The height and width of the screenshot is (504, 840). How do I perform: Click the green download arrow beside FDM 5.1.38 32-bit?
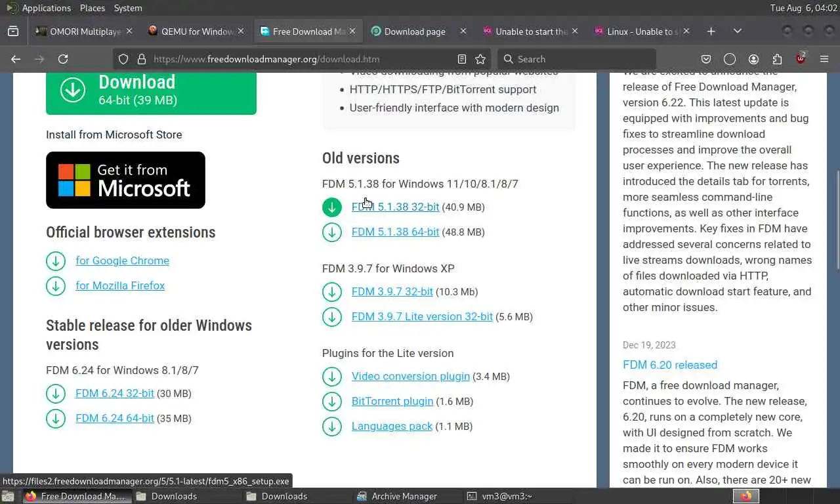pos(332,207)
